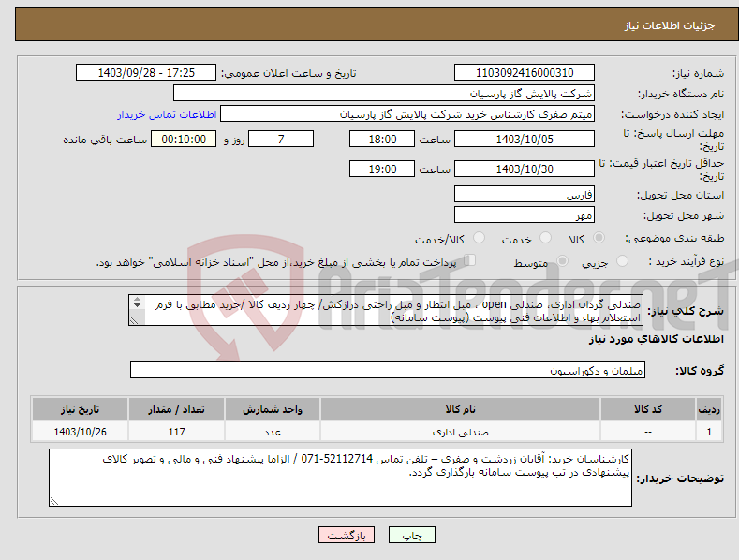The image size is (739, 560).
Task: Click the بازگشت (back) button
Action: [x=347, y=535]
